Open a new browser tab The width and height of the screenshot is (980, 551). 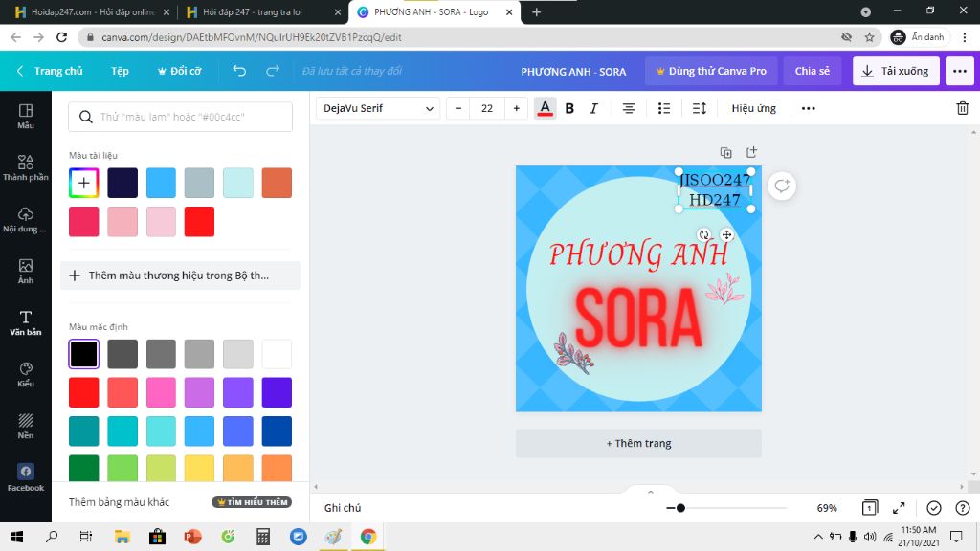[536, 11]
